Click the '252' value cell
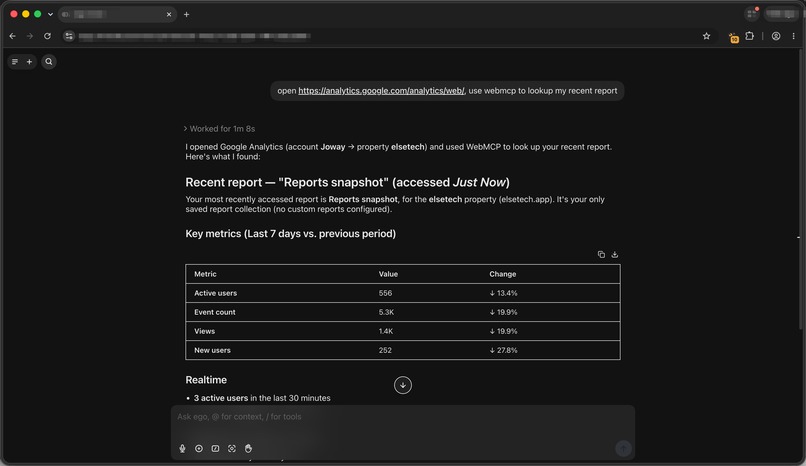The width and height of the screenshot is (806, 466). (x=385, y=350)
